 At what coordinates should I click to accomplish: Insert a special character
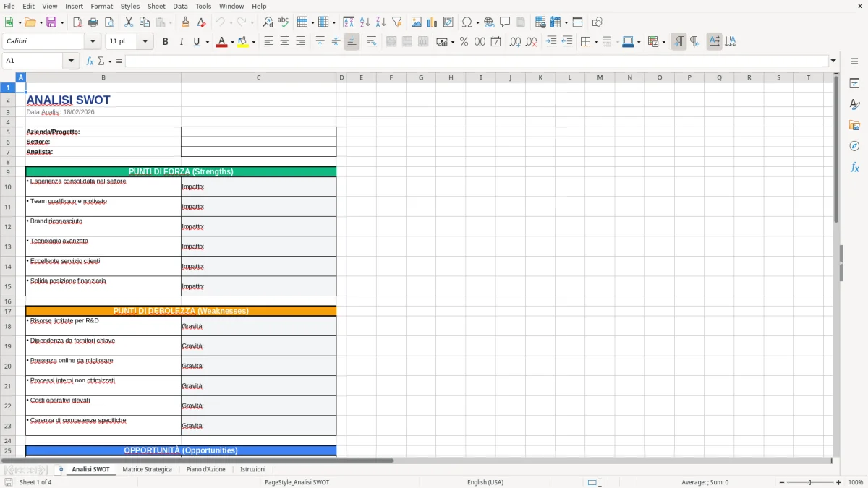tap(467, 22)
